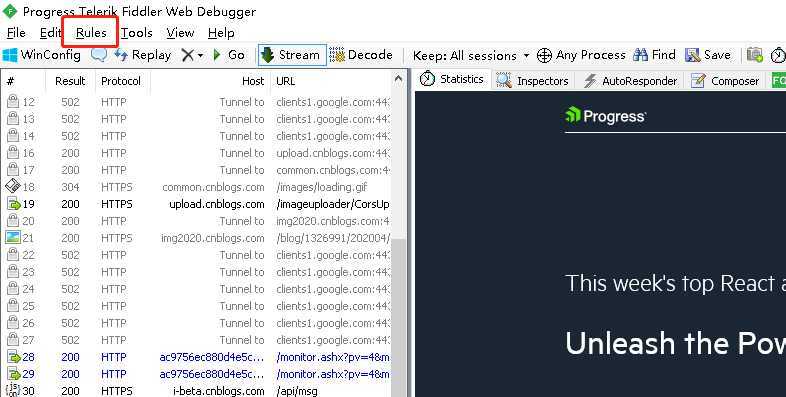Click the Any Process target picker

[581, 55]
